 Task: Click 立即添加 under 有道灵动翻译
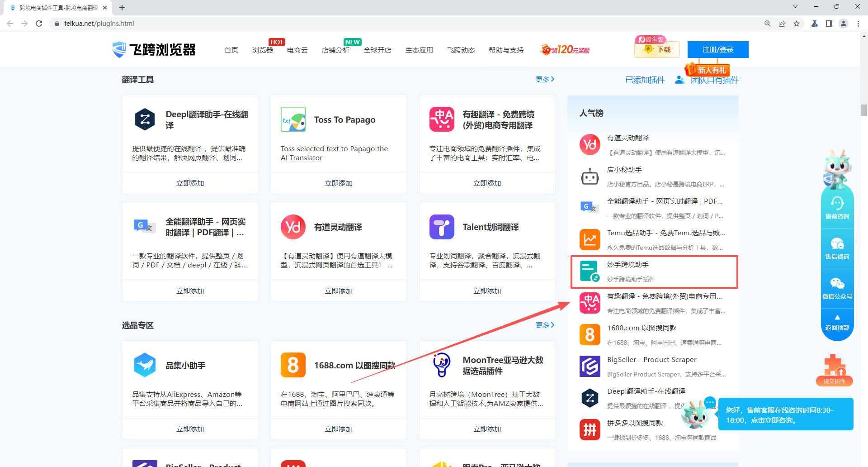click(339, 291)
